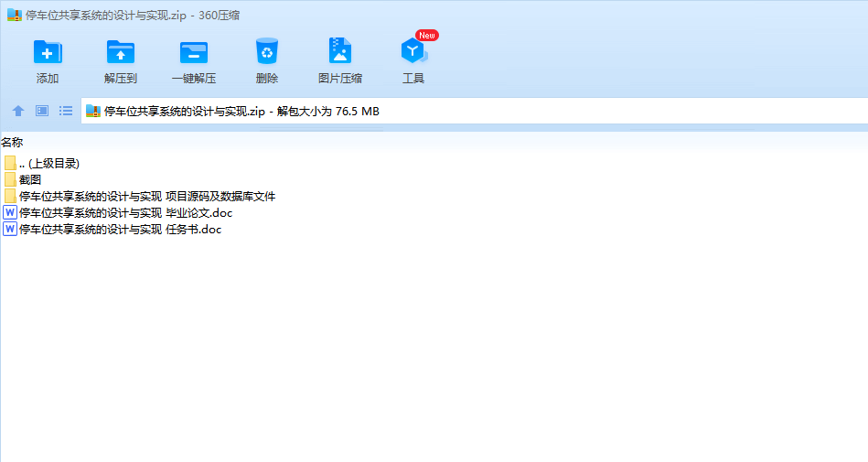The image size is (868, 462).
Task: Select the .. (上级目录) parent directory row
Action: pyautogui.click(x=42, y=164)
